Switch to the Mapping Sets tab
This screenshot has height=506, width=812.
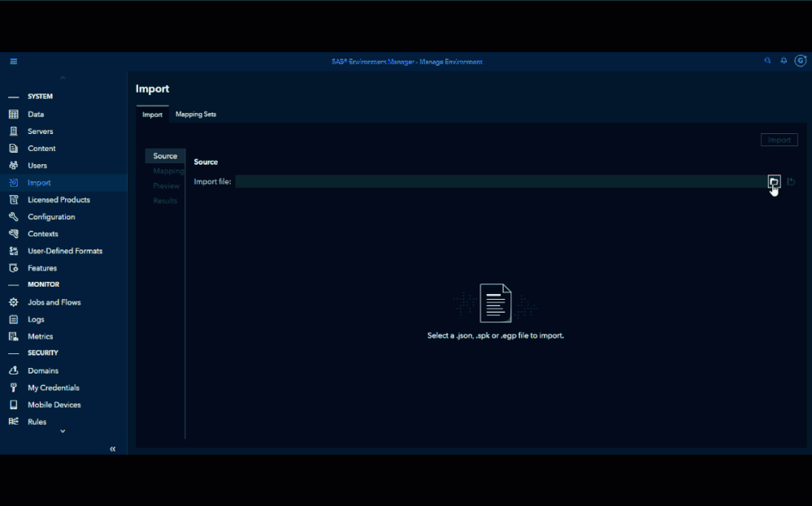click(196, 115)
